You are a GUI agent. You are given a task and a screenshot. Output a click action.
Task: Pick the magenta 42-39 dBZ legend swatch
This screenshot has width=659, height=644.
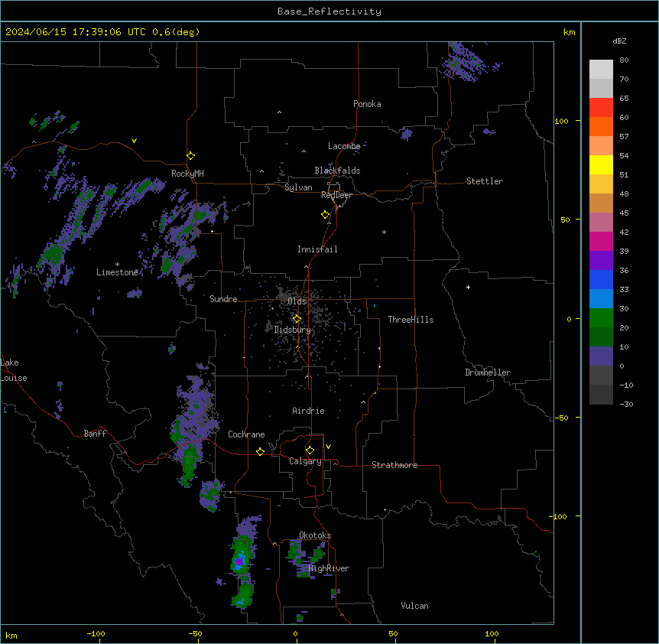point(601,241)
